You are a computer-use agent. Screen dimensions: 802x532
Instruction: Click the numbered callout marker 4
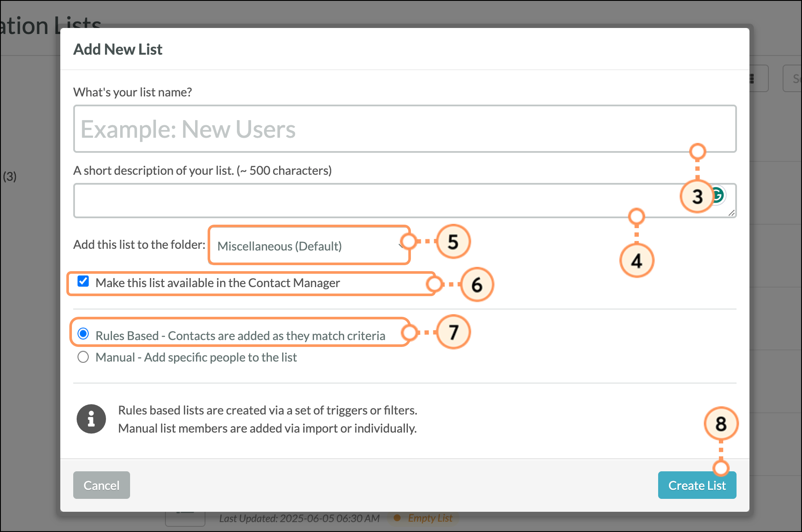point(636,261)
